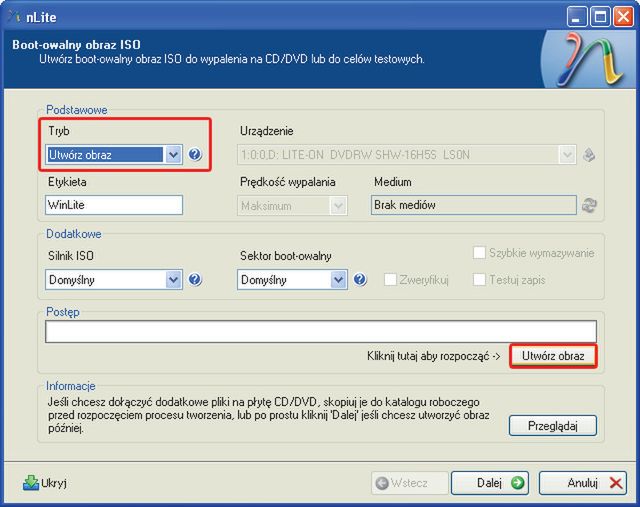
Task: Click the Podstawowe group label
Action: [77, 109]
